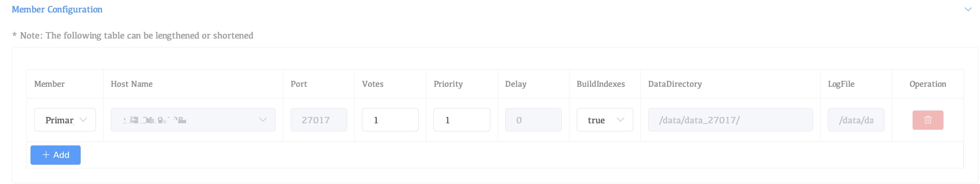The height and width of the screenshot is (184, 980).
Task: Click the Host Name column header
Action: click(132, 84)
